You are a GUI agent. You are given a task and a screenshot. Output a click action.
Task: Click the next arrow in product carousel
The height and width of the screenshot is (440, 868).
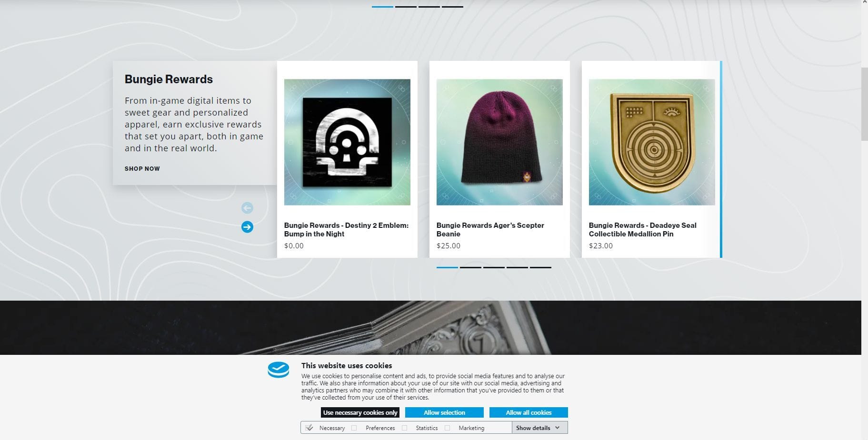pyautogui.click(x=247, y=227)
